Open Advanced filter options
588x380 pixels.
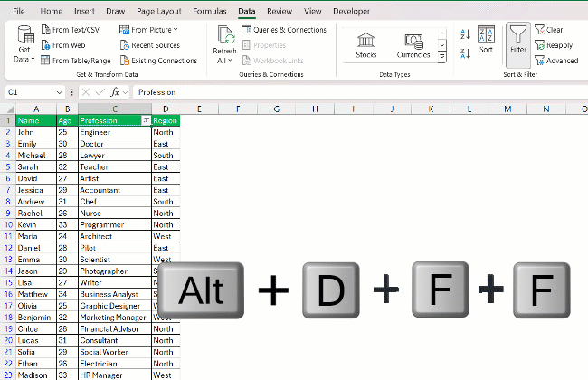pyautogui.click(x=556, y=61)
